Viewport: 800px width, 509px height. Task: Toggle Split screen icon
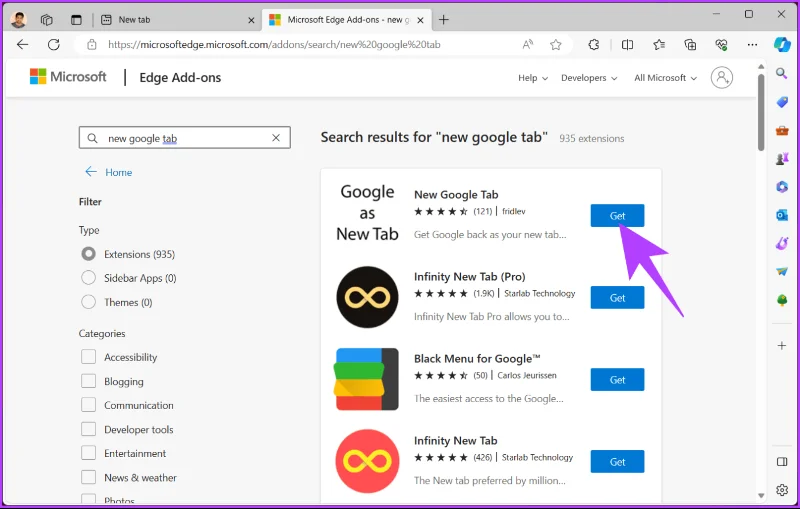pos(628,45)
